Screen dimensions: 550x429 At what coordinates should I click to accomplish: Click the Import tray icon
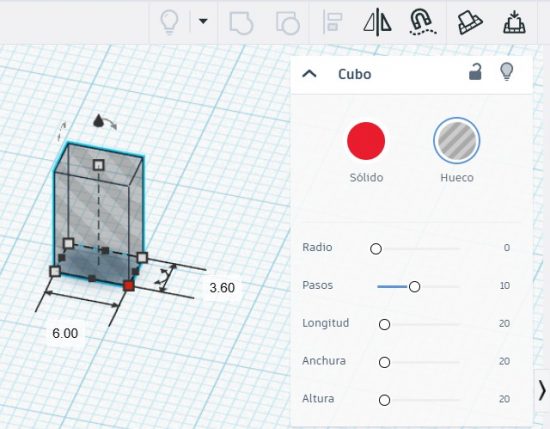[514, 22]
